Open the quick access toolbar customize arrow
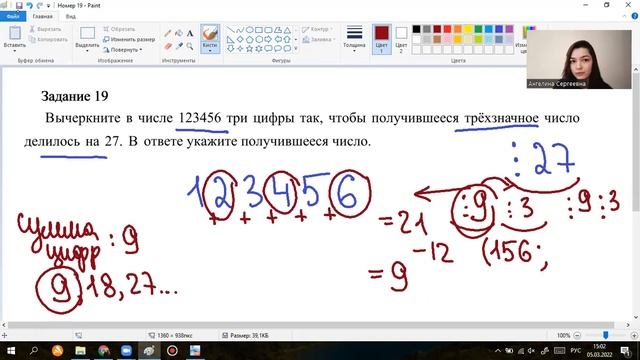Image resolution: width=640 pixels, height=360 pixels. 49,6
